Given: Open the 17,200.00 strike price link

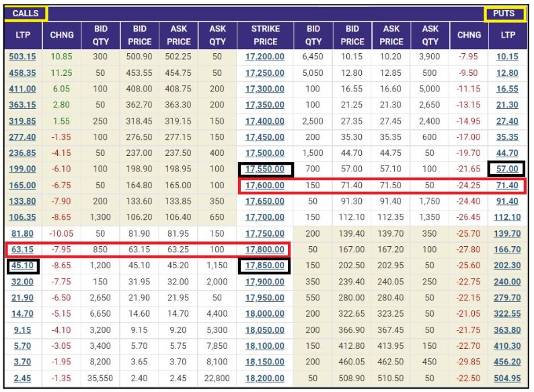Looking at the screenshot, I should pyautogui.click(x=264, y=57).
